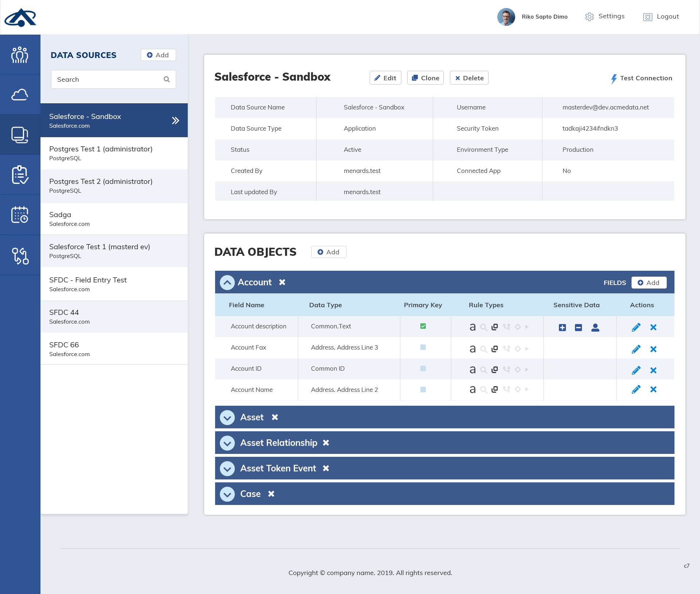Open the calendar schedule sidebar icon
The width and height of the screenshot is (700, 594).
(x=20, y=215)
